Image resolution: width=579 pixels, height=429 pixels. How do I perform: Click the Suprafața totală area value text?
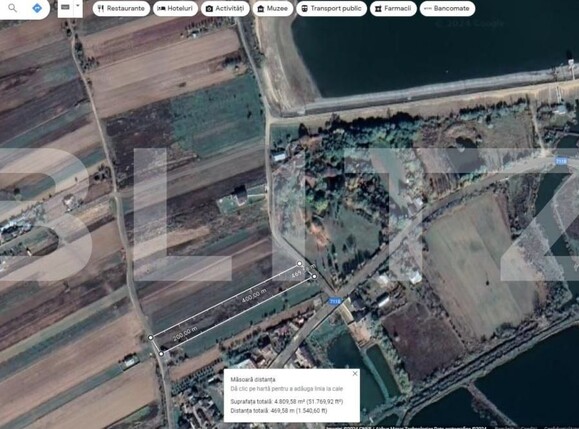pyautogui.click(x=287, y=401)
